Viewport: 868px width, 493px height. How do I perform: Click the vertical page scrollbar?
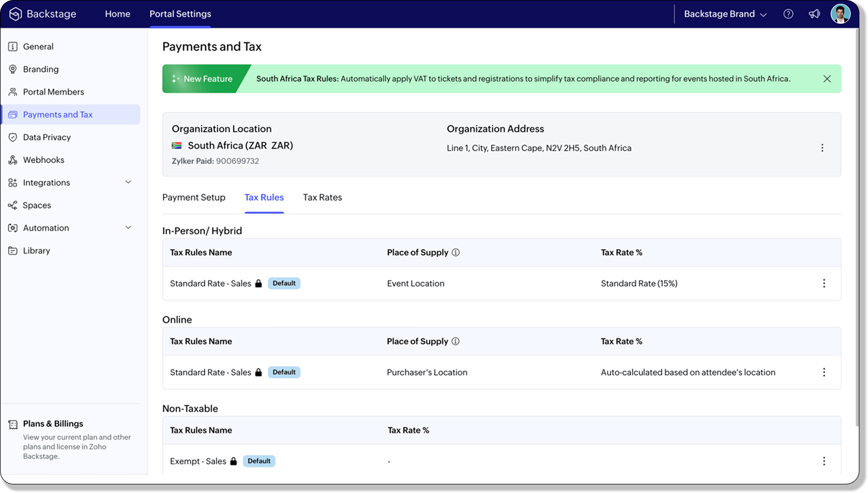(x=857, y=226)
